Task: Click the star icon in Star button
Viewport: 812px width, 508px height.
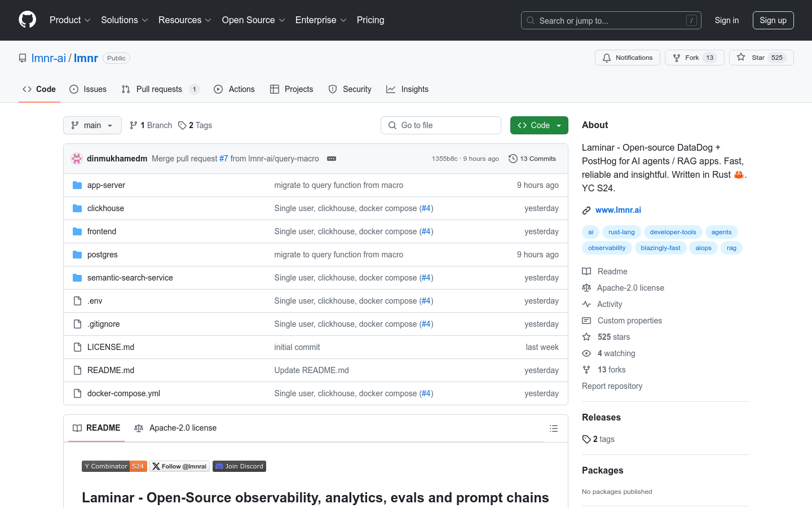Action: coord(741,58)
